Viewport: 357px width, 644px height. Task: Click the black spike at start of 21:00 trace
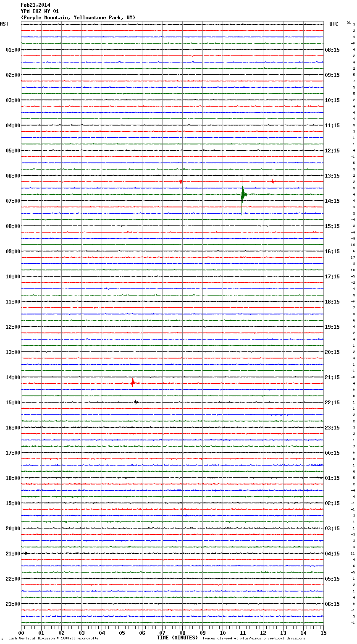(x=25, y=553)
